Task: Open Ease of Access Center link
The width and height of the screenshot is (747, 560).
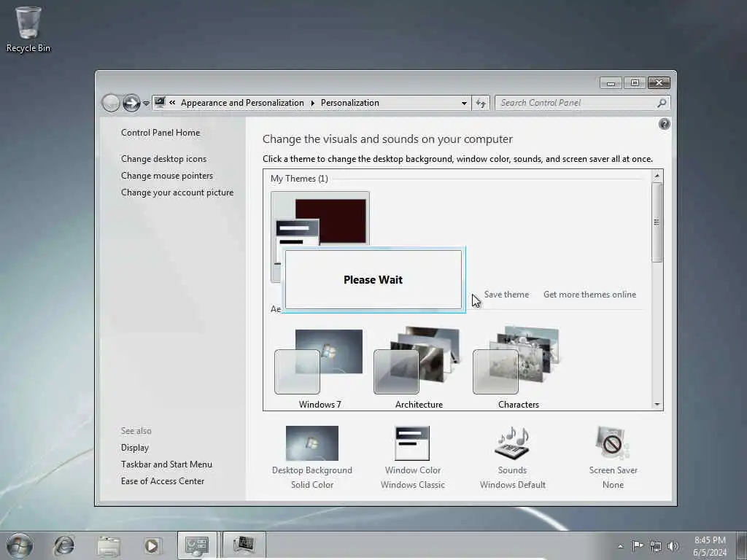Action: coord(163,481)
